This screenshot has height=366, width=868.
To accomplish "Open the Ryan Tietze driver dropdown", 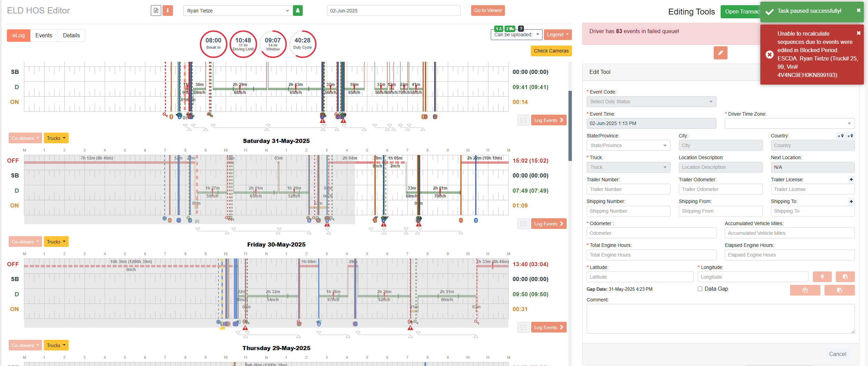I will click(238, 11).
